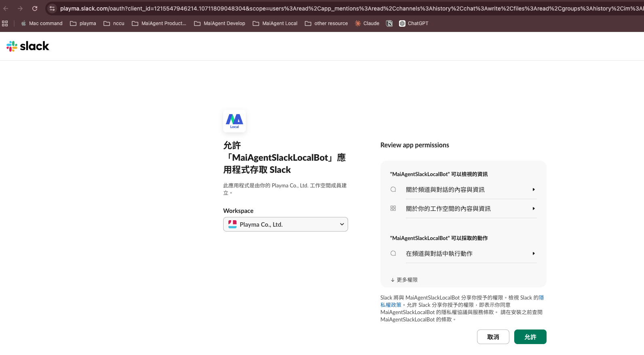644x355 pixels.
Task: Show 更多權限 permissions list
Action: [404, 280]
